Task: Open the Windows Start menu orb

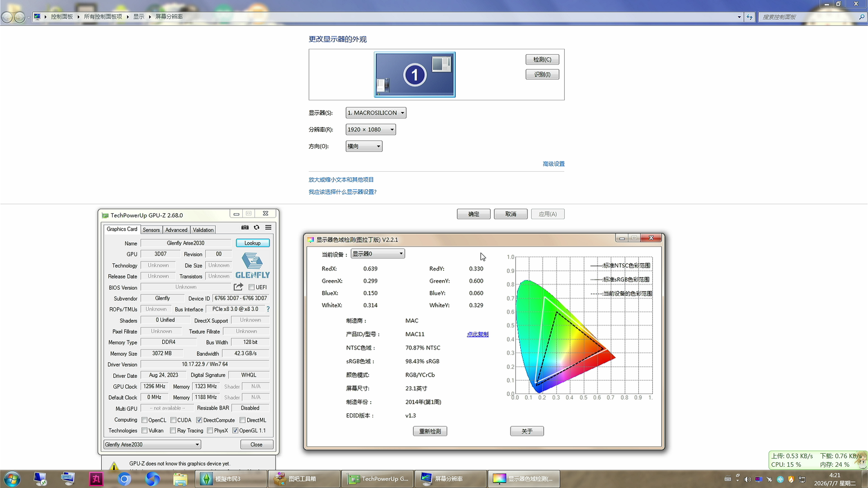Action: point(11,479)
